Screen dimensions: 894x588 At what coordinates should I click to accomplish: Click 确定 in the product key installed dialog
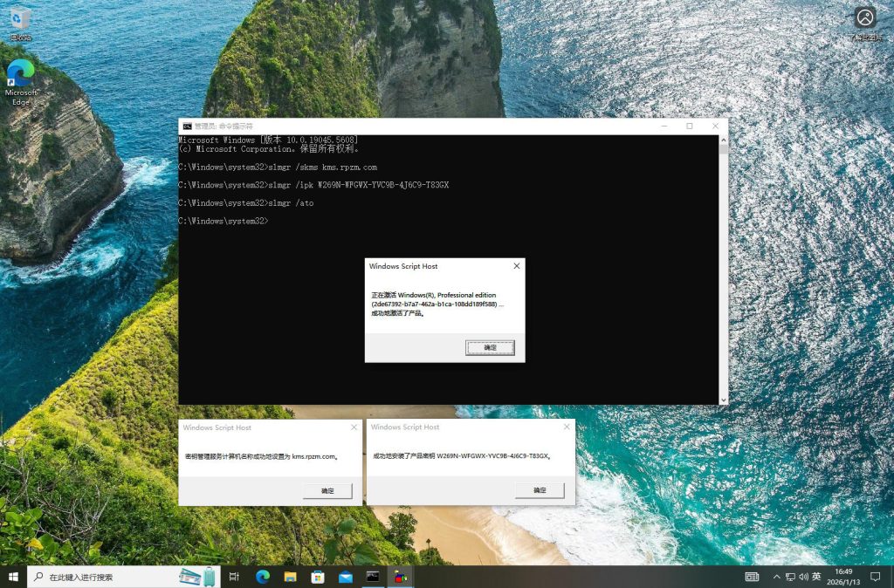(539, 491)
